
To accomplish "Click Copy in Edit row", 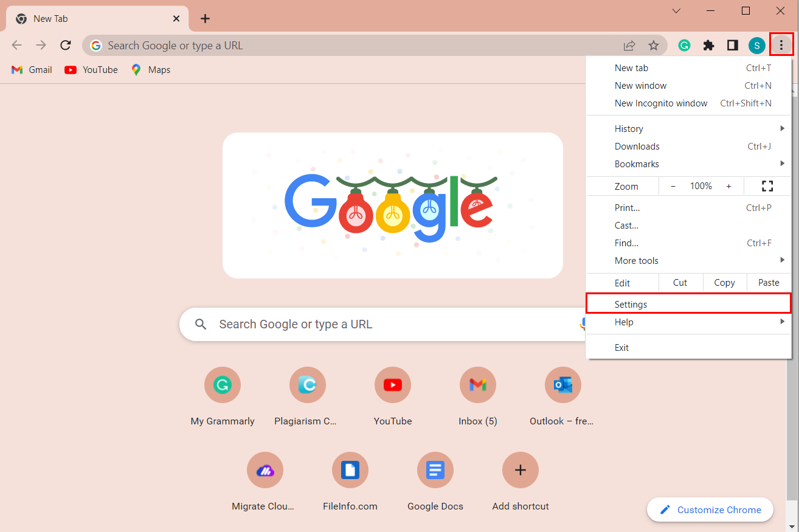I will (x=725, y=283).
